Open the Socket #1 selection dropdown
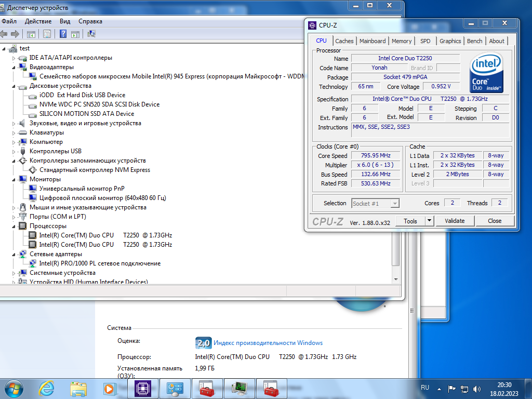This screenshot has width=532, height=399. [x=395, y=204]
